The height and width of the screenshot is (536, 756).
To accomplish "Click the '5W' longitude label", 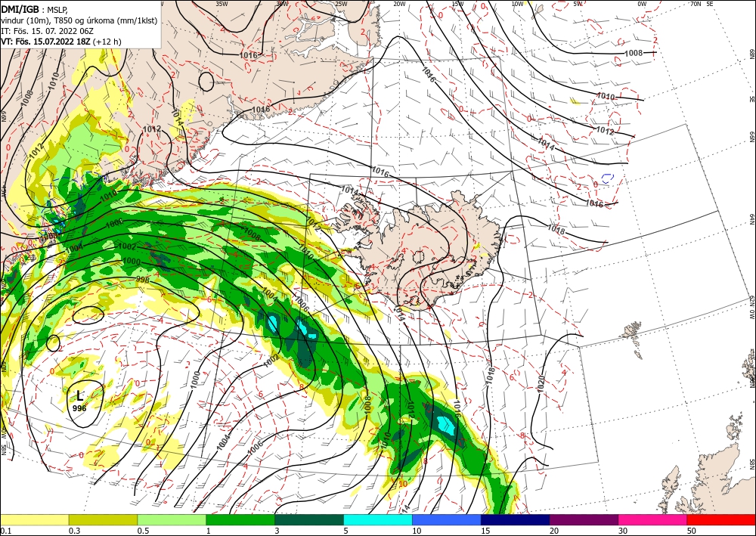I will pyautogui.click(x=577, y=4).
